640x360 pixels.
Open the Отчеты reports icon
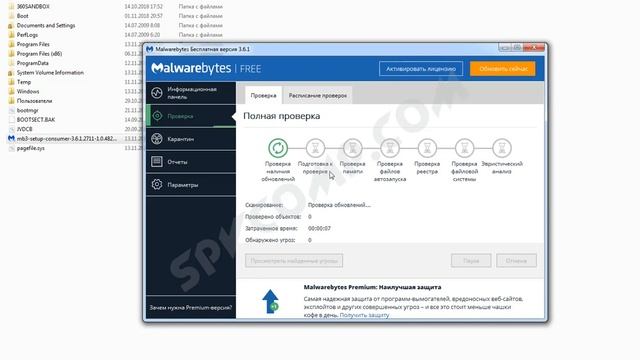(157, 162)
